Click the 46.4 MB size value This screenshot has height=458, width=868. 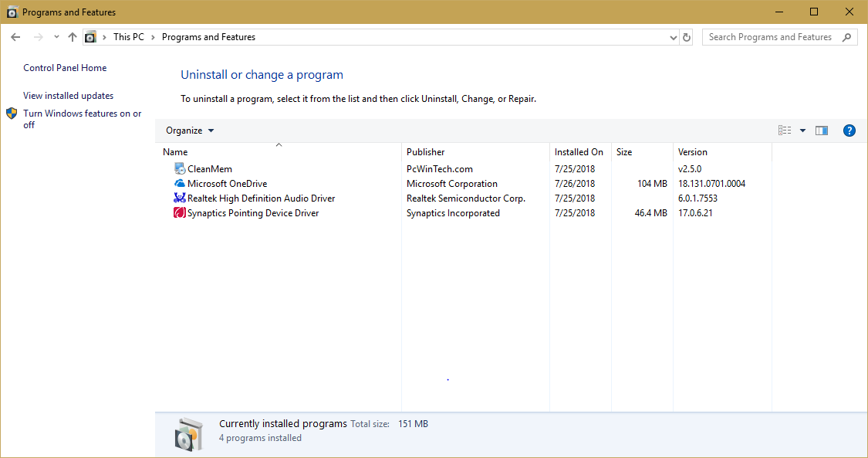(x=651, y=213)
